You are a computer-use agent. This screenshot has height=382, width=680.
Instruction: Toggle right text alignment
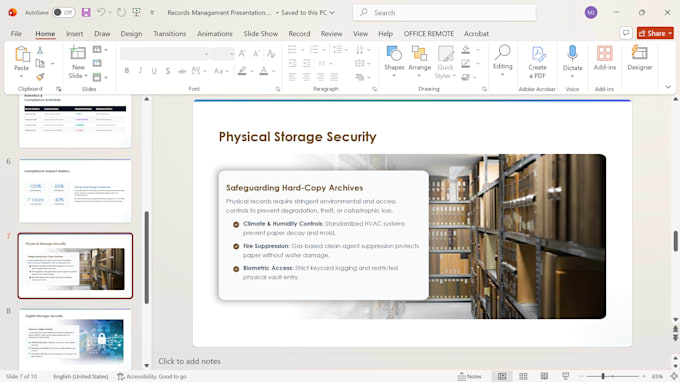[x=320, y=77]
